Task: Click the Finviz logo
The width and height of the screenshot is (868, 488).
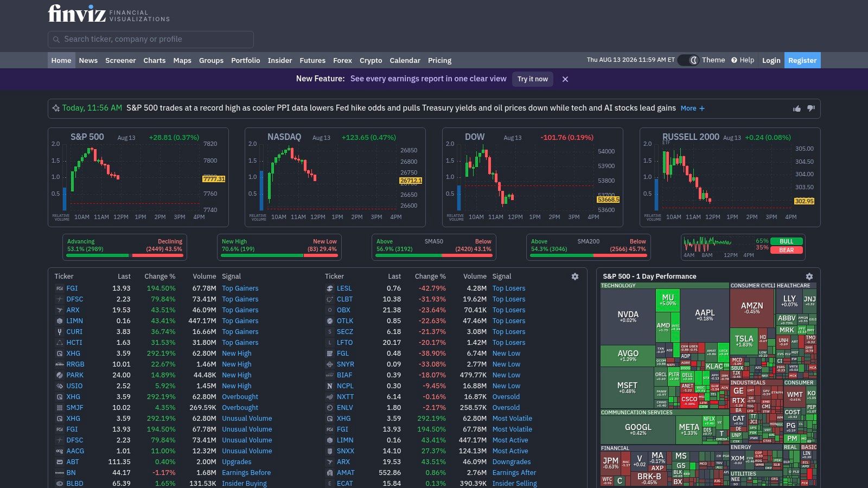Action: (x=108, y=14)
